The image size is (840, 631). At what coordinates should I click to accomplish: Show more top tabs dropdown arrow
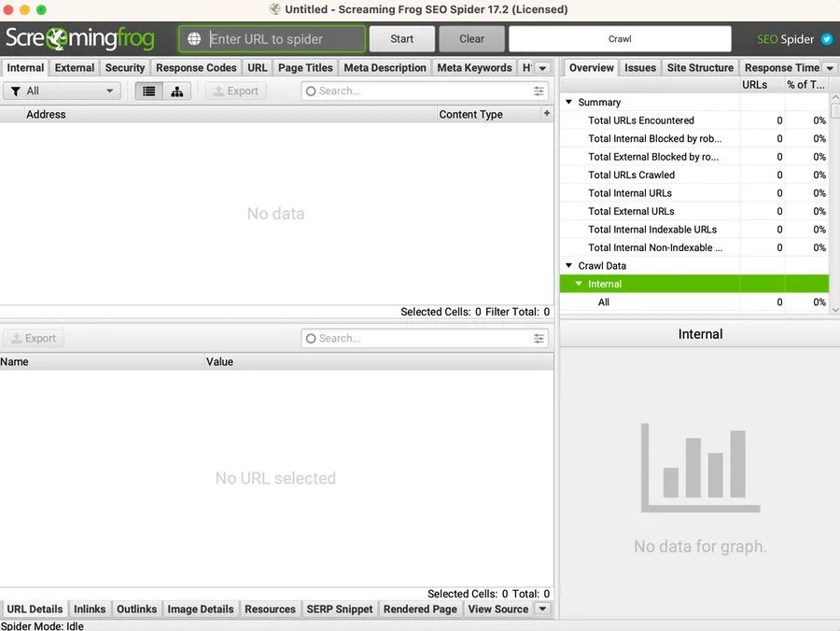pyautogui.click(x=542, y=68)
